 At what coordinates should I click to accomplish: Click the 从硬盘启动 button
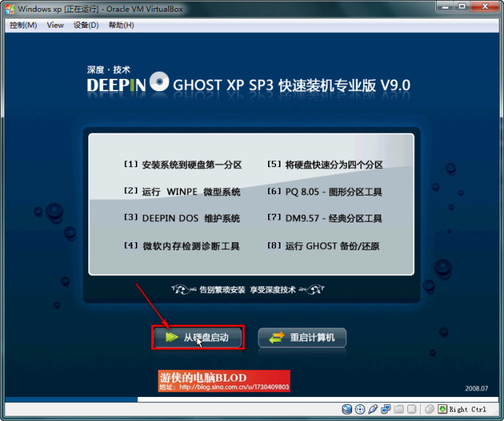click(x=197, y=338)
